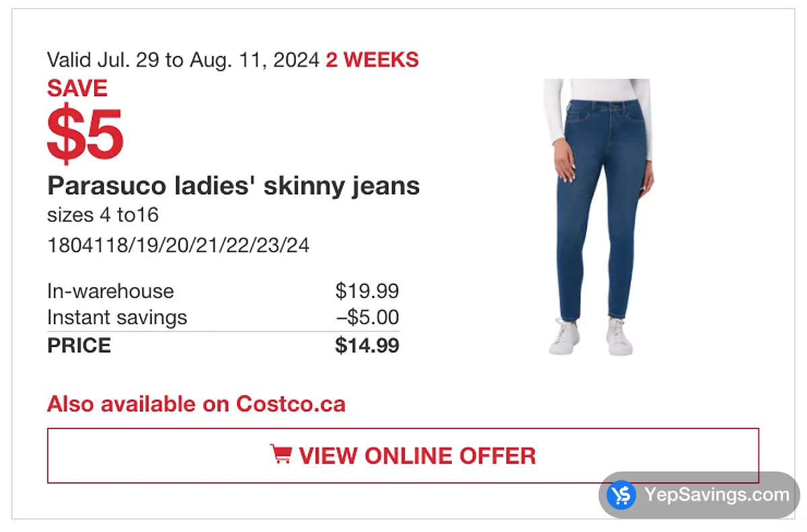
Task: Click the large red $5 savings amount
Action: (x=85, y=132)
